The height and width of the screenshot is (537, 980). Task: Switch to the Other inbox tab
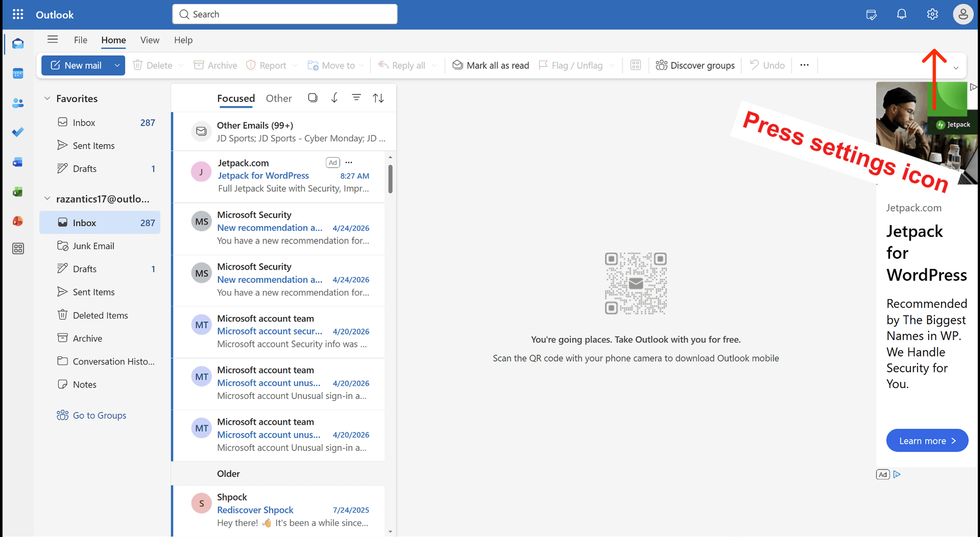pos(278,98)
